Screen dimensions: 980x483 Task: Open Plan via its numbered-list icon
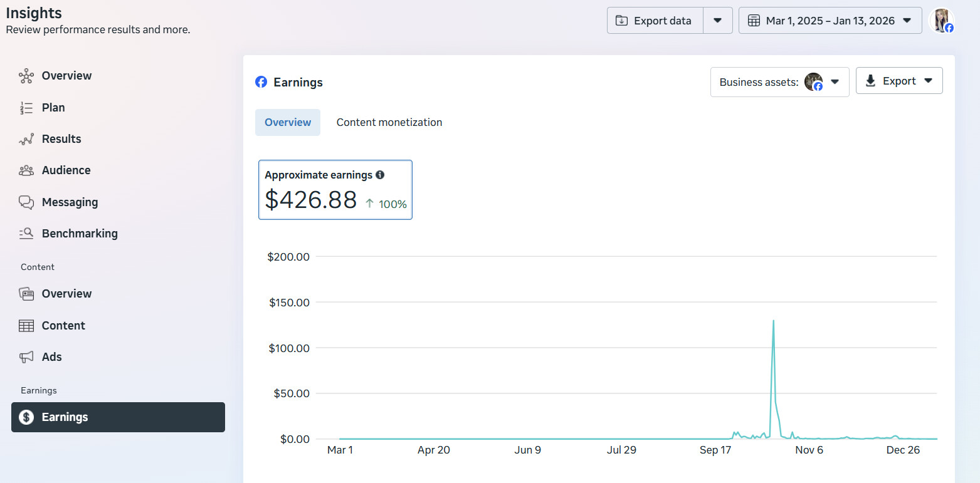[26, 108]
